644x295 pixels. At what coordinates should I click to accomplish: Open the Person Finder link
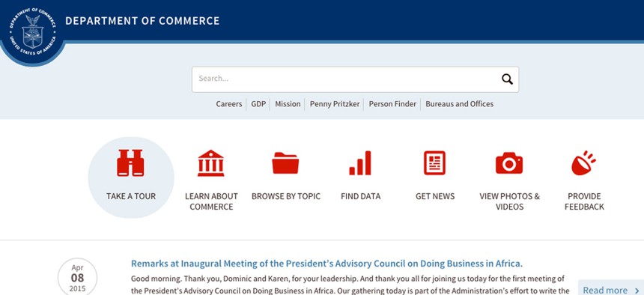tap(392, 104)
